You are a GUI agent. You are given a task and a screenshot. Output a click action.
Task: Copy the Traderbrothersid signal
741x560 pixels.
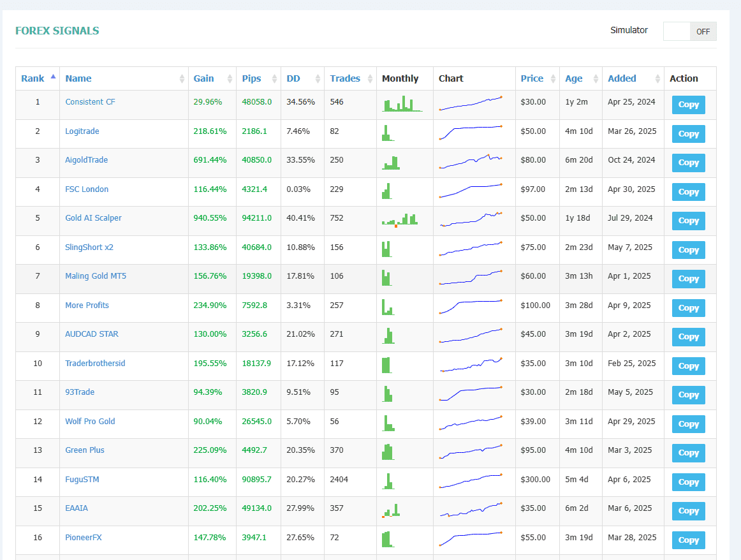689,366
